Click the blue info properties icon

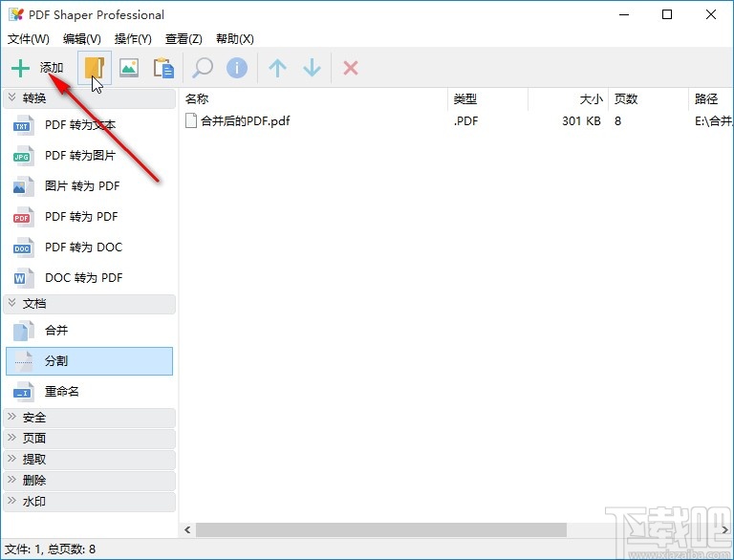click(237, 68)
